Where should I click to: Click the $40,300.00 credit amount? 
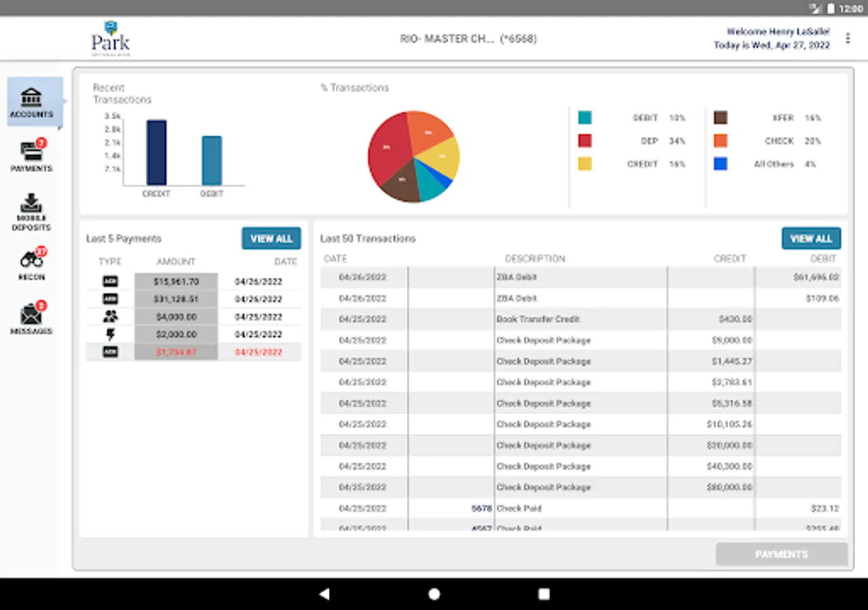coord(729,466)
